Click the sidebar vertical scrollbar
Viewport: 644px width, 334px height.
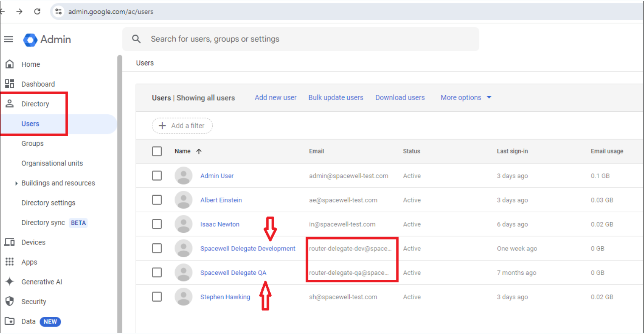tap(120, 193)
